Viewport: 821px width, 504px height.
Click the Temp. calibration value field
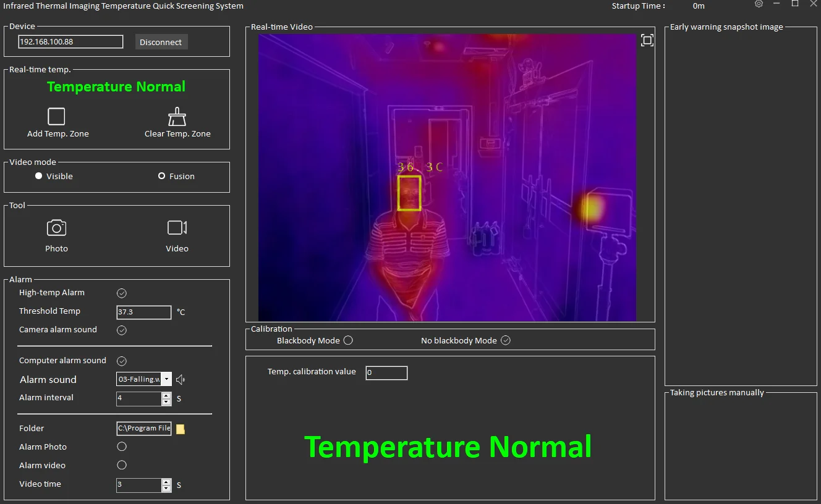tap(386, 372)
